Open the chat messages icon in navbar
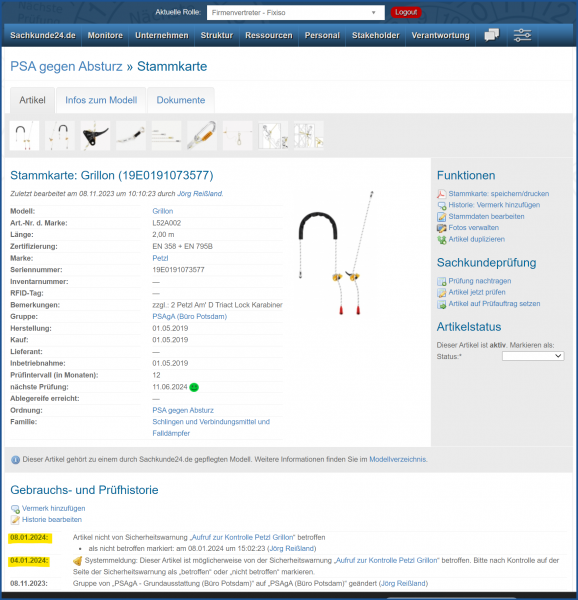Image resolution: width=578 pixels, height=600 pixels. click(x=492, y=35)
